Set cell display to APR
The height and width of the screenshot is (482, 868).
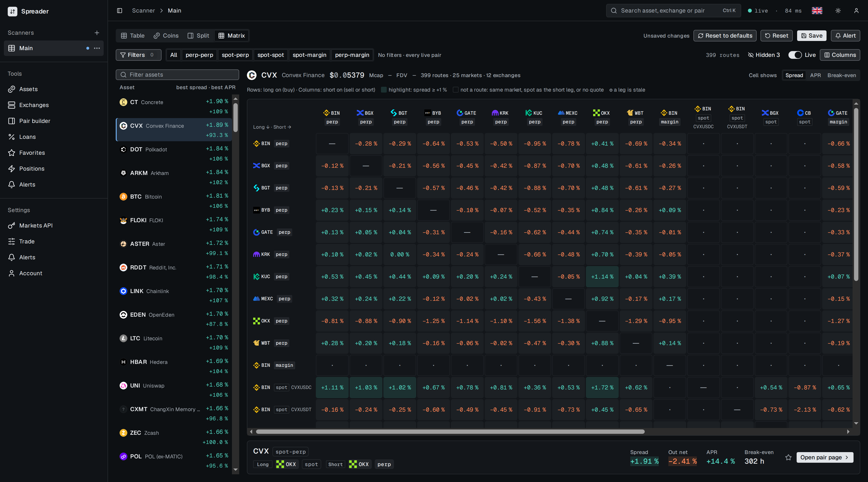815,75
